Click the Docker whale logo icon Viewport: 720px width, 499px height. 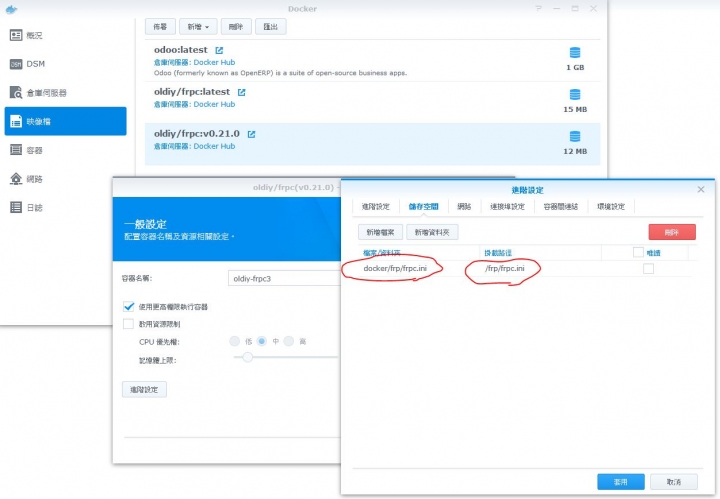pos(11,9)
